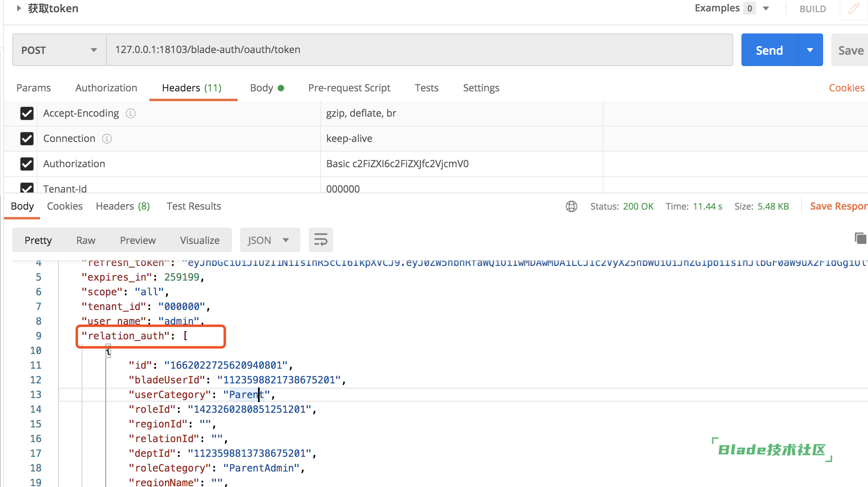Click the Connection info icon
This screenshot has height=487, width=868.
pyautogui.click(x=107, y=139)
